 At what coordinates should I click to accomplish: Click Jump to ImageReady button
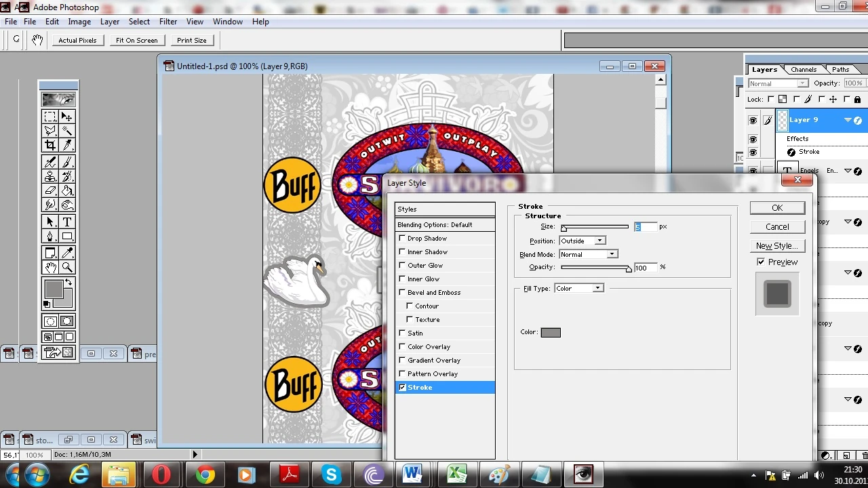[x=58, y=352]
